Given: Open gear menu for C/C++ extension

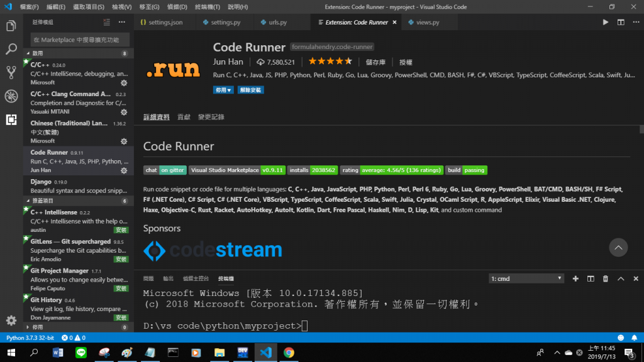Looking at the screenshot, I should coord(124,83).
